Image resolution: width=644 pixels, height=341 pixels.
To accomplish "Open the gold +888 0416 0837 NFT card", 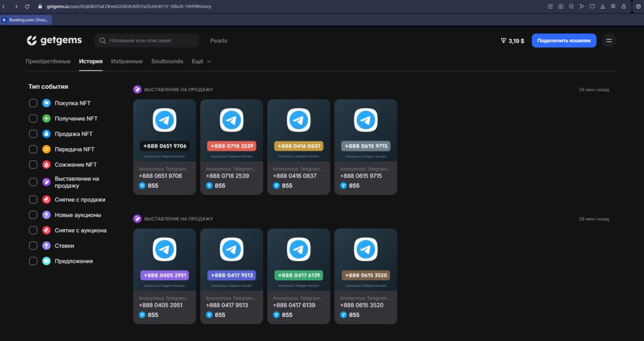I will [x=299, y=147].
